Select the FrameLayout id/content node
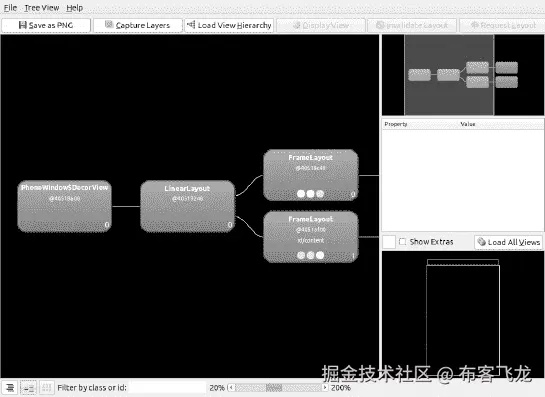Viewport: 545px width, 397px height. (311, 237)
